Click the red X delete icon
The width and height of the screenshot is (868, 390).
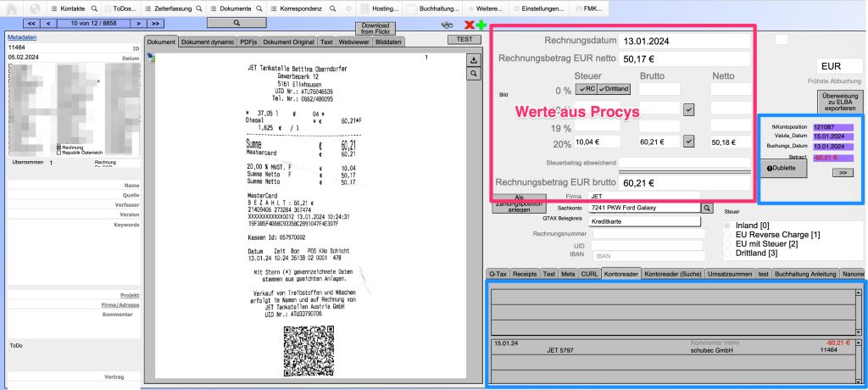tap(470, 25)
